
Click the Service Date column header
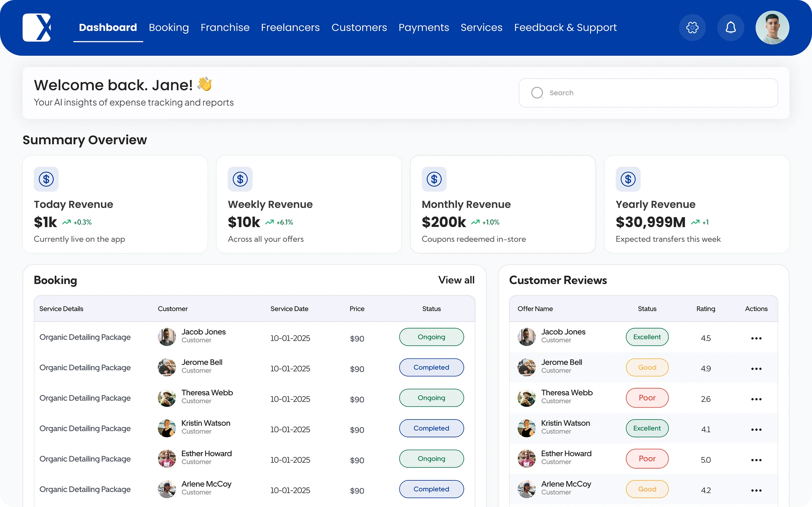(x=289, y=309)
